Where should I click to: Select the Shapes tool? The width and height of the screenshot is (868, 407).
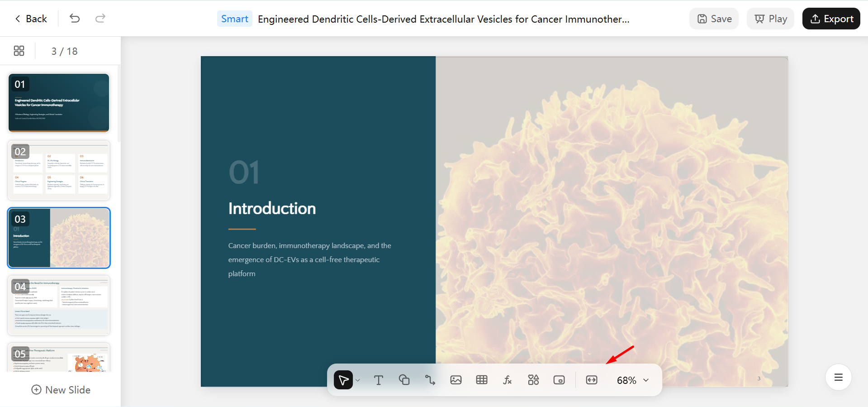click(404, 380)
